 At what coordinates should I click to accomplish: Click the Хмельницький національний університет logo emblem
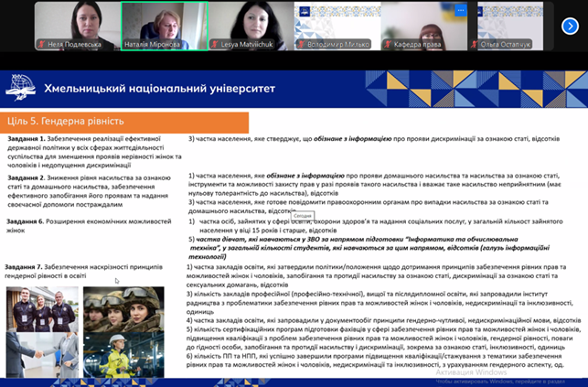[21, 88]
